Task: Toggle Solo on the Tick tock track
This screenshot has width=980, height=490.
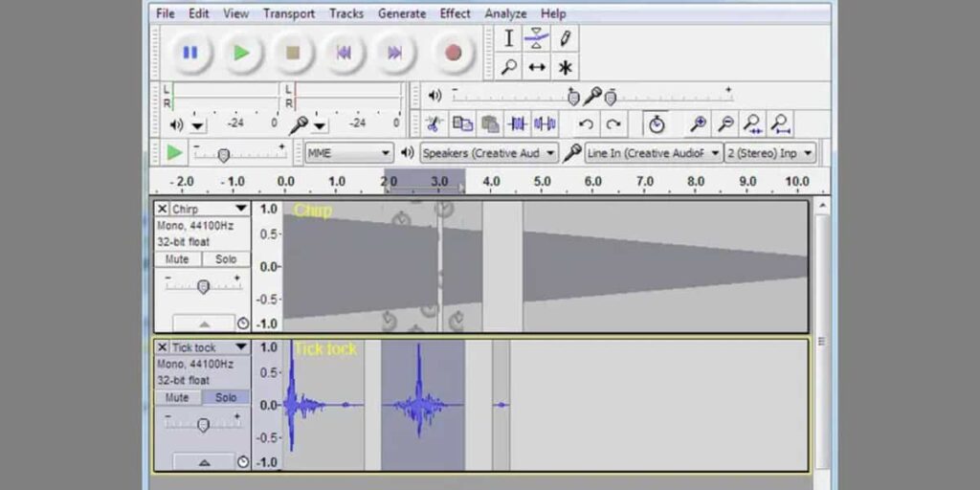Action: pos(226,397)
